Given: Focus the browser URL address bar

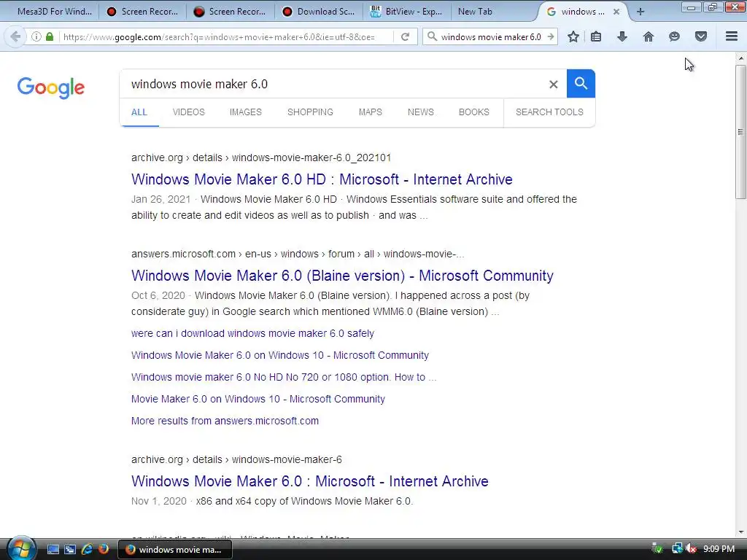Looking at the screenshot, I should click(x=226, y=36).
